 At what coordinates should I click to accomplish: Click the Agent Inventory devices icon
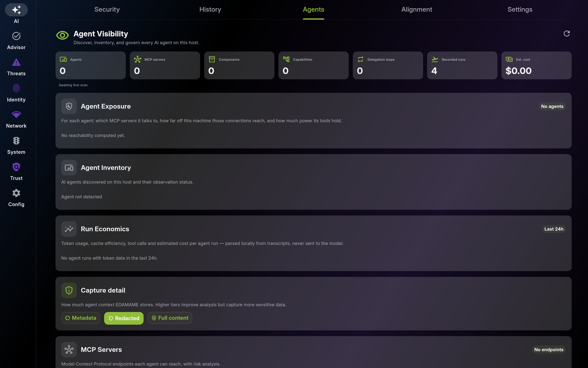click(x=69, y=168)
